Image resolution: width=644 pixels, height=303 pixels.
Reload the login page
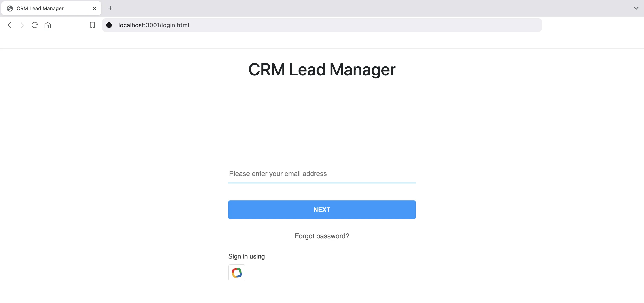coord(35,25)
